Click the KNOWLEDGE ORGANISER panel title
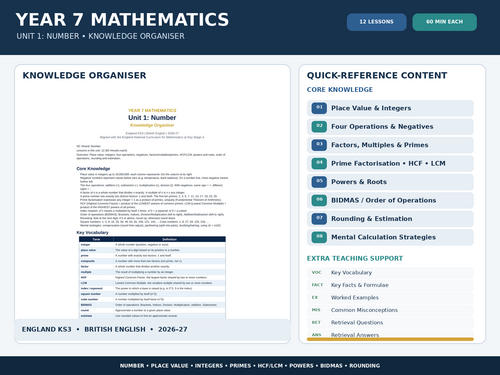The image size is (500, 375). [x=84, y=75]
